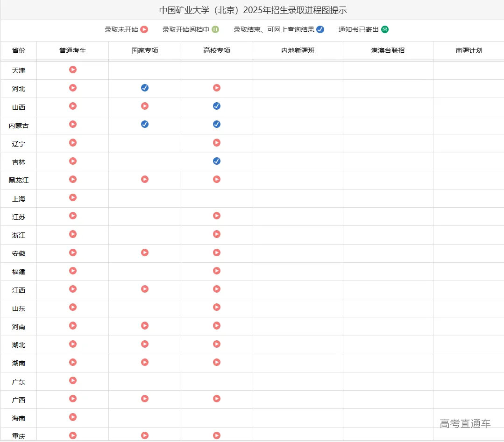This screenshot has height=442, width=504.
Task: Toggle the 内蒙古 高校专项 blue check
Action: pyautogui.click(x=216, y=124)
